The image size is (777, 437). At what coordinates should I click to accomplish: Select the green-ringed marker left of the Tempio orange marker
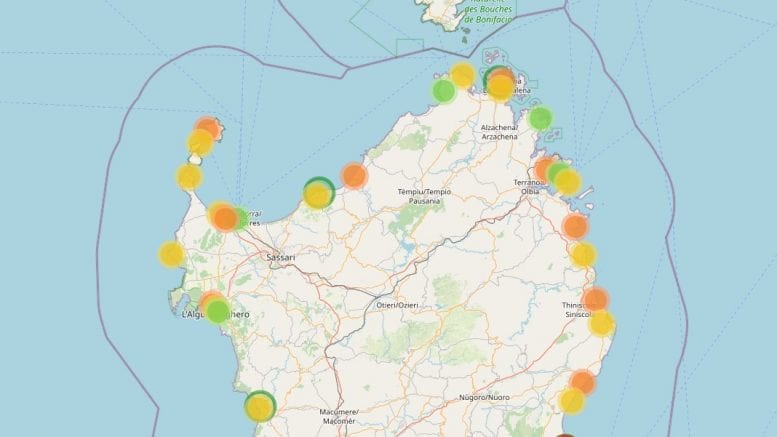point(318,193)
